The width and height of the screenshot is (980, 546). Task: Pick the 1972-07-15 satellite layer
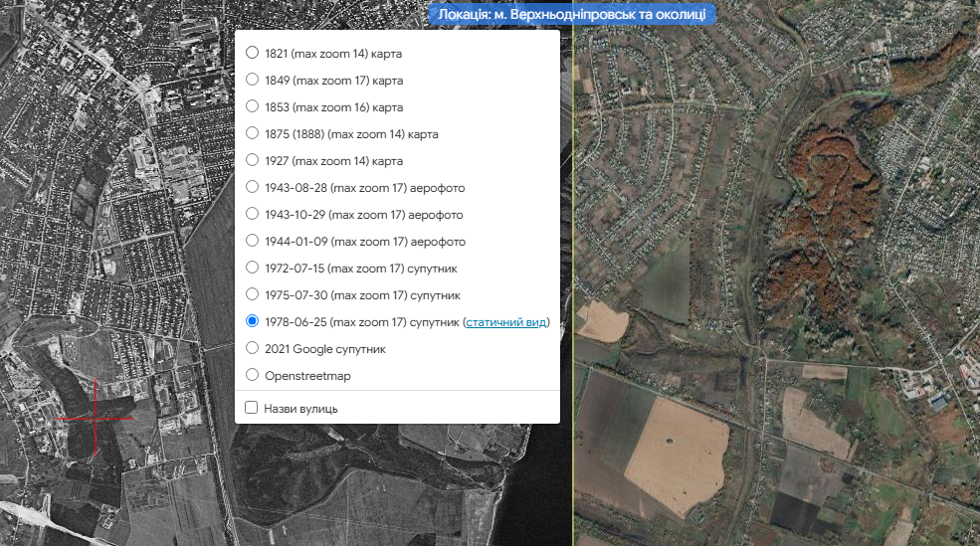252,268
